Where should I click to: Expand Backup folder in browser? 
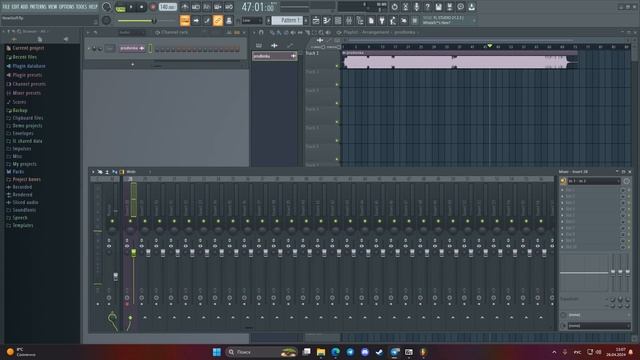tap(20, 111)
